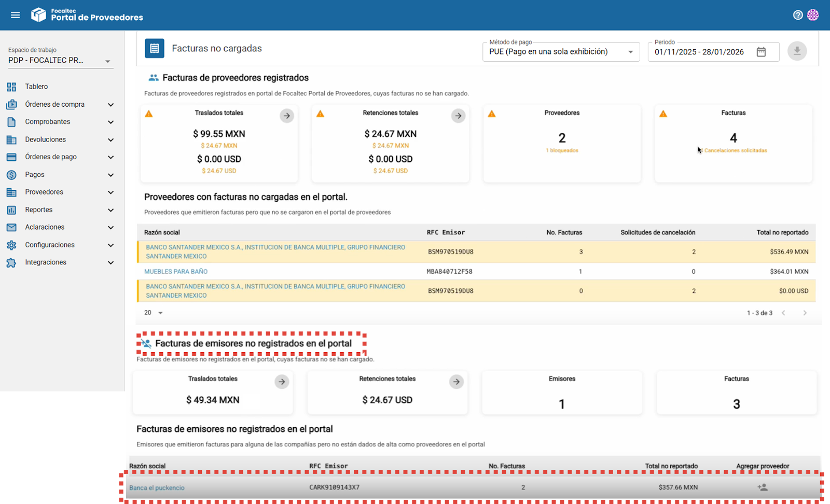Open the $ 24.67 USD Retenciones arrow
The height and width of the screenshot is (504, 830).
tap(456, 382)
